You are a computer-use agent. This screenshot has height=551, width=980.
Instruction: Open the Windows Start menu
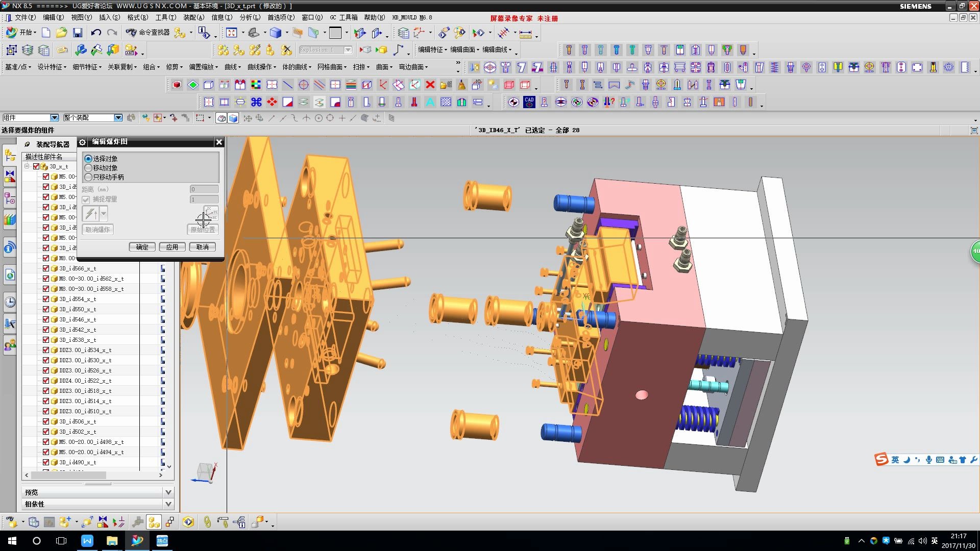pos(12,541)
